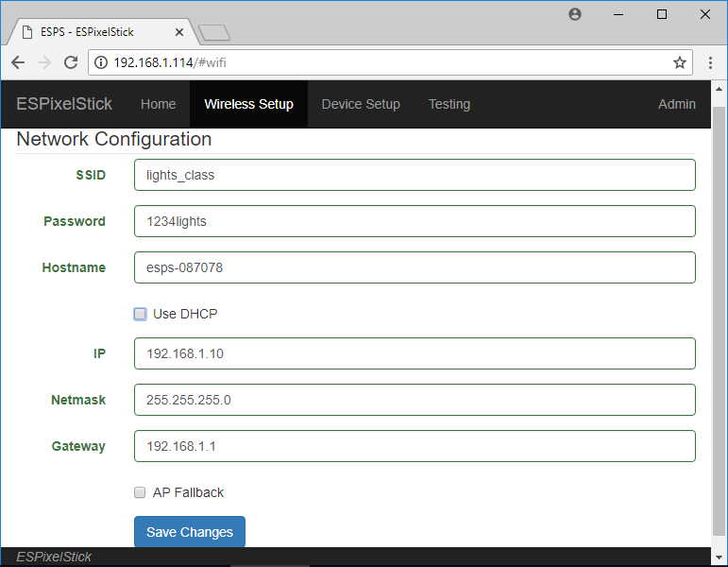728x567 pixels.
Task: Maximize the Chrome window
Action: [x=662, y=14]
